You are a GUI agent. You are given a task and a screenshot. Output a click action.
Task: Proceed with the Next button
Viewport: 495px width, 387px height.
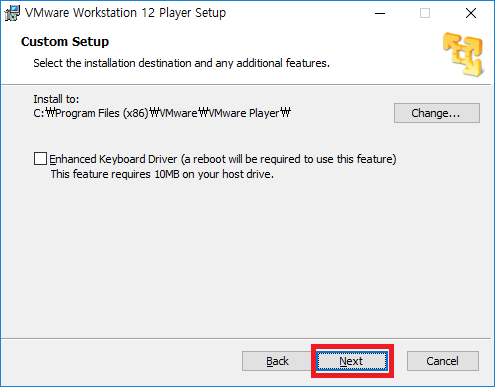tap(352, 361)
